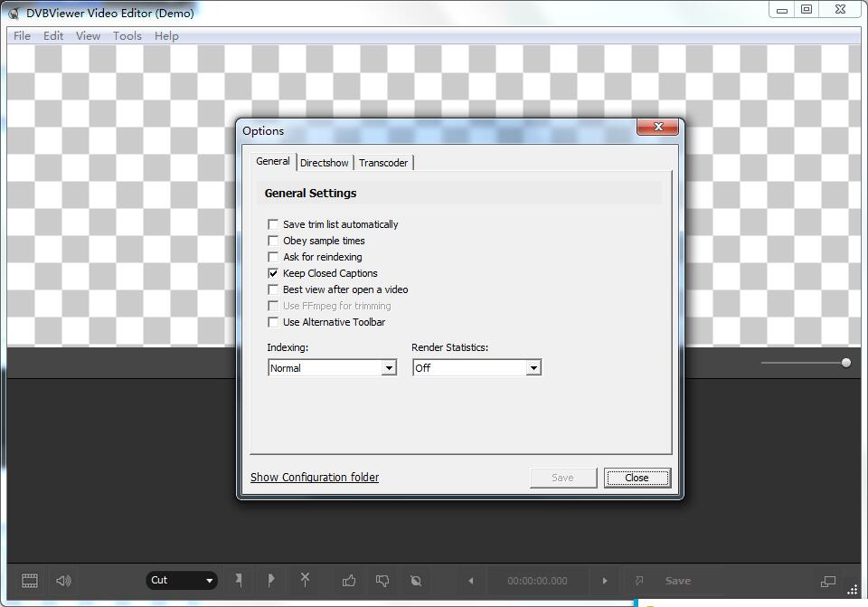Click the dual-monitor display icon
The height and width of the screenshot is (607, 868).
(827, 581)
